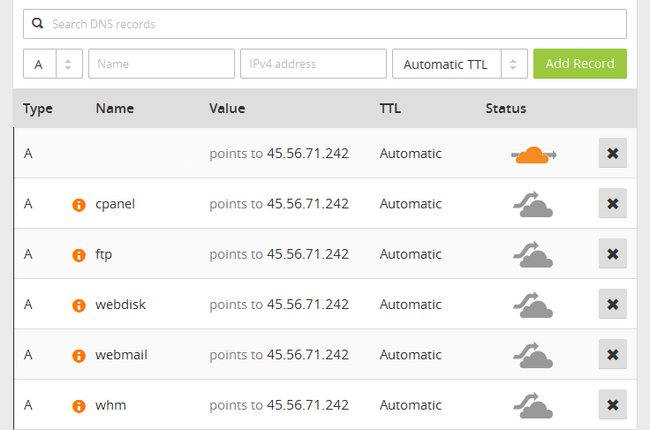Screen dimensions: 650x430
Task: Click the webdisk record name
Action: (x=120, y=304)
